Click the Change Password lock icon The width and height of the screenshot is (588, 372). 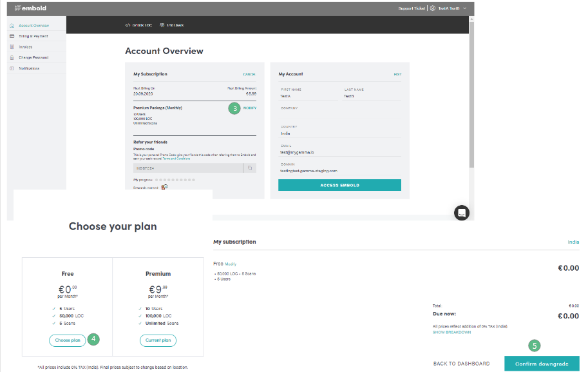12,57
